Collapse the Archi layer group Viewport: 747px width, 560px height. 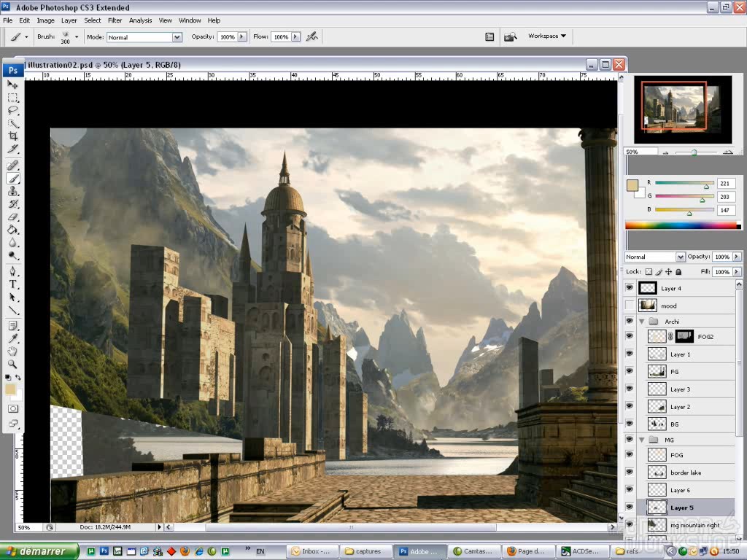(642, 322)
